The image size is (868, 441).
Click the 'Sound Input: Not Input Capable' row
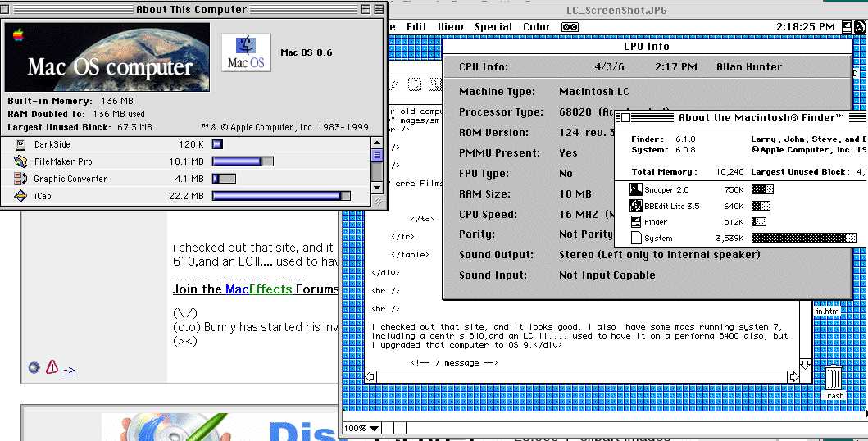click(x=557, y=275)
